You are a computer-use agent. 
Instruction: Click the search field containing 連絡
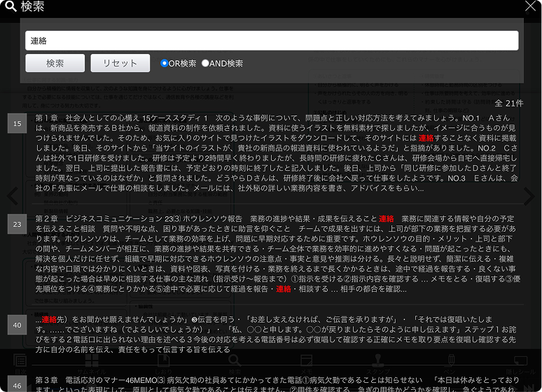click(272, 41)
